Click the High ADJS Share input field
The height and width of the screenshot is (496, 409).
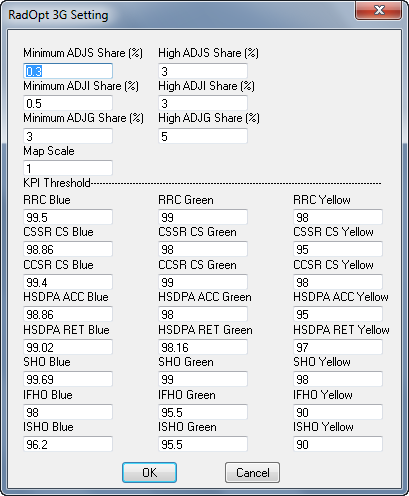[x=203, y=71]
